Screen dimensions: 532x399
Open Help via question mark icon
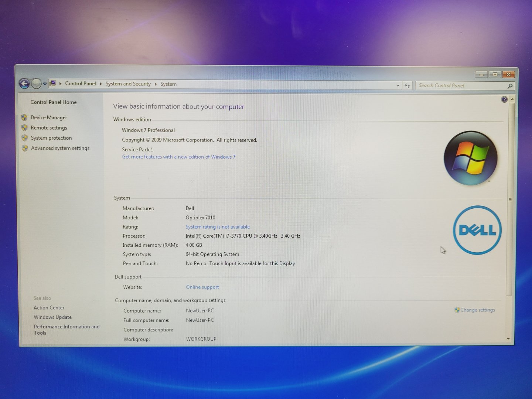[504, 99]
